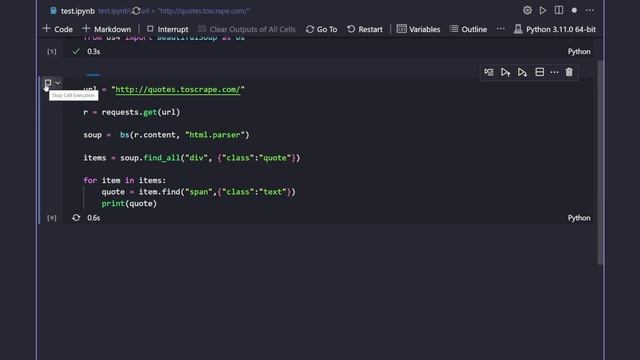This screenshot has width=640, height=360.
Task: Click the soup.find_all code line
Action: 191,158
